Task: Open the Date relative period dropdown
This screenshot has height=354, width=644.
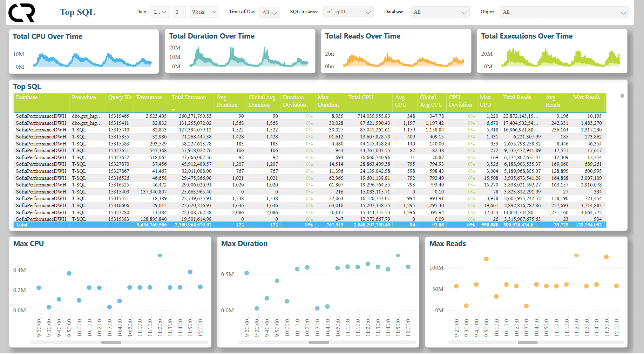Action: (160, 12)
